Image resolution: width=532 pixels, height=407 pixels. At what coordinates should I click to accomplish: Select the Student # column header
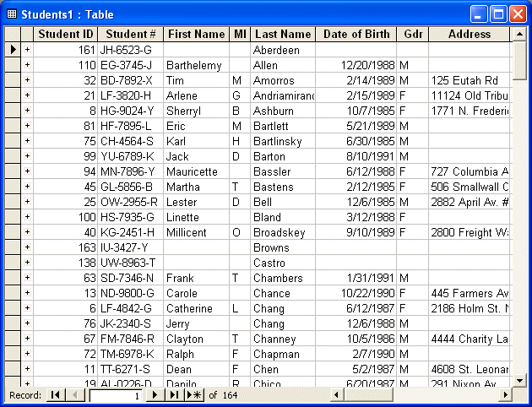[131, 35]
